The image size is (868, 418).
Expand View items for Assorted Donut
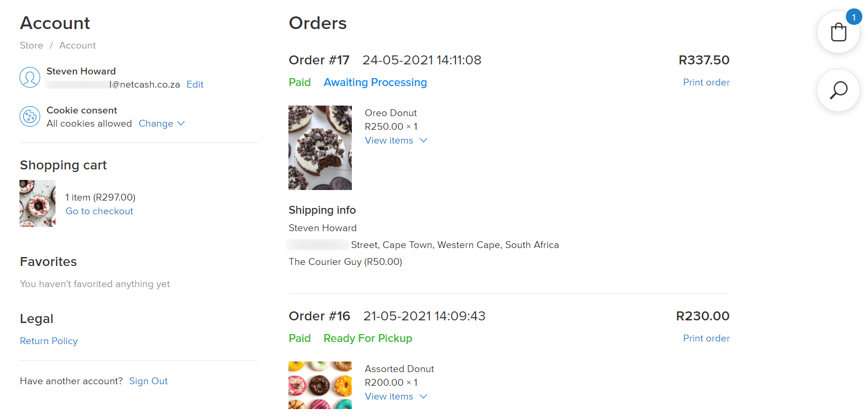click(396, 396)
